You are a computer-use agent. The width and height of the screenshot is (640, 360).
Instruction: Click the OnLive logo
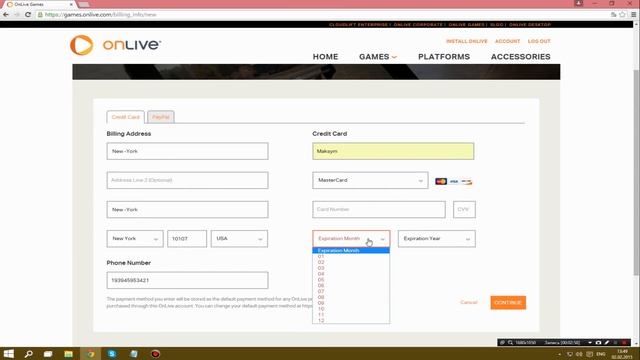pos(116,45)
